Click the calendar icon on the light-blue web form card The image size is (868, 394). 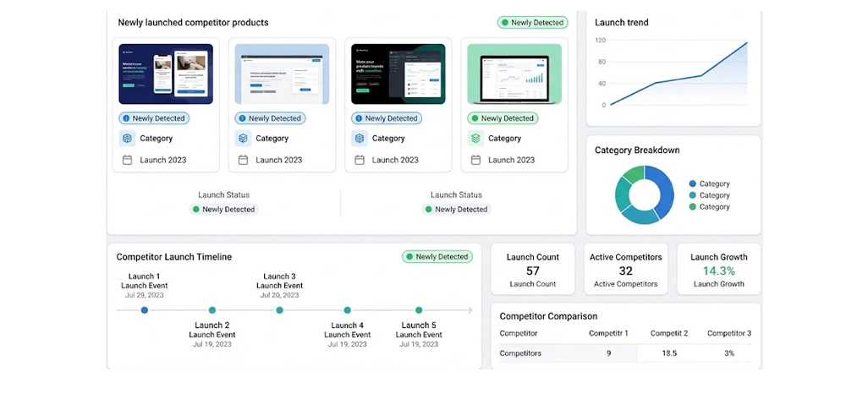pyautogui.click(x=243, y=160)
